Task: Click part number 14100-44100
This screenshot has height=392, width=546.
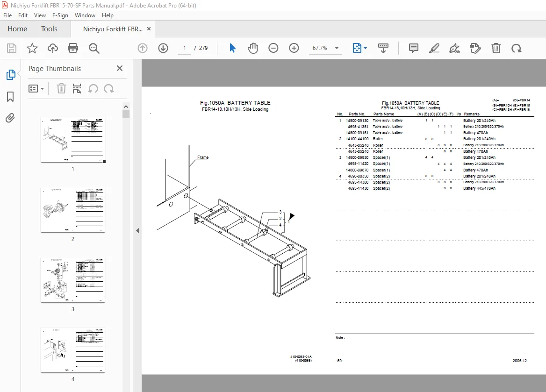Action: tap(357, 139)
